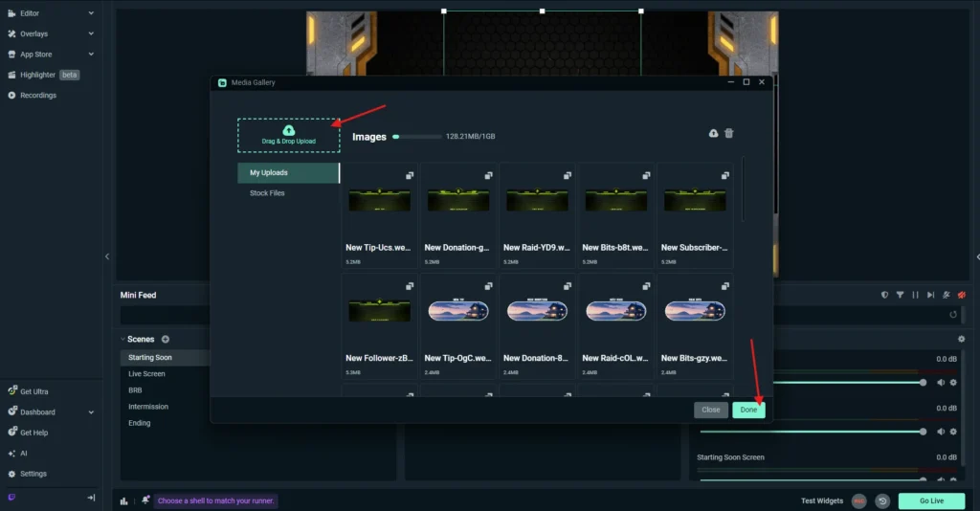Viewport: 980px width, 511px height.
Task: Collapse left panel arrow beside editor
Action: [107, 256]
